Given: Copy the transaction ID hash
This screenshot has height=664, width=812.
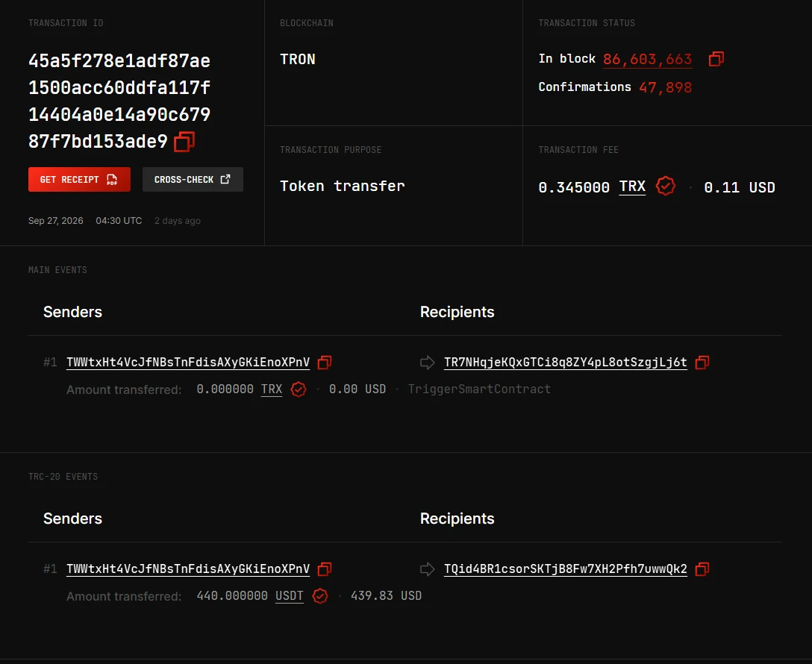Looking at the screenshot, I should [x=184, y=141].
